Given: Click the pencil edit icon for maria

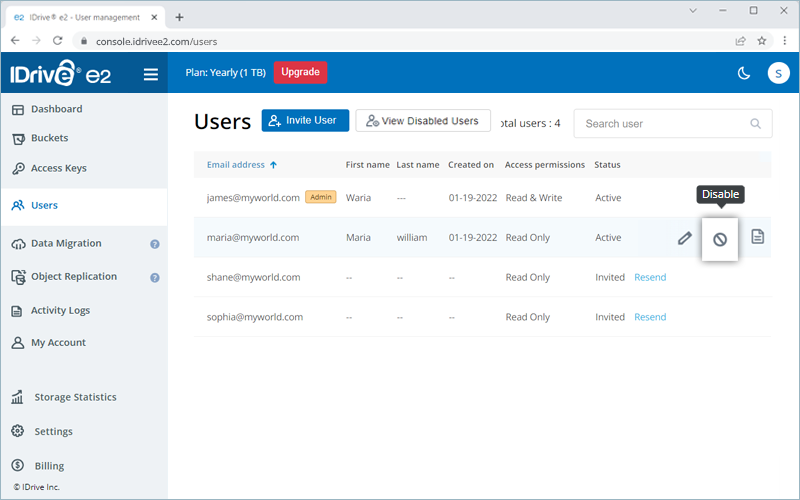Looking at the screenshot, I should [685, 238].
